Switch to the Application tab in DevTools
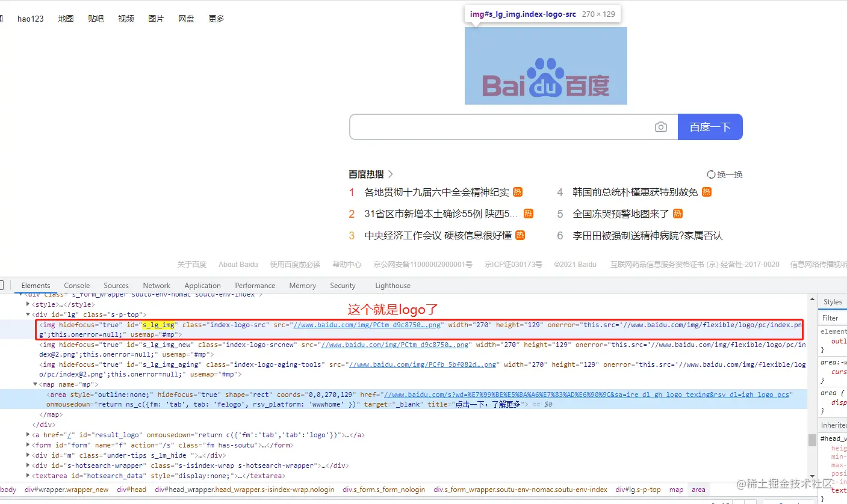This screenshot has width=847, height=504. coord(202,286)
